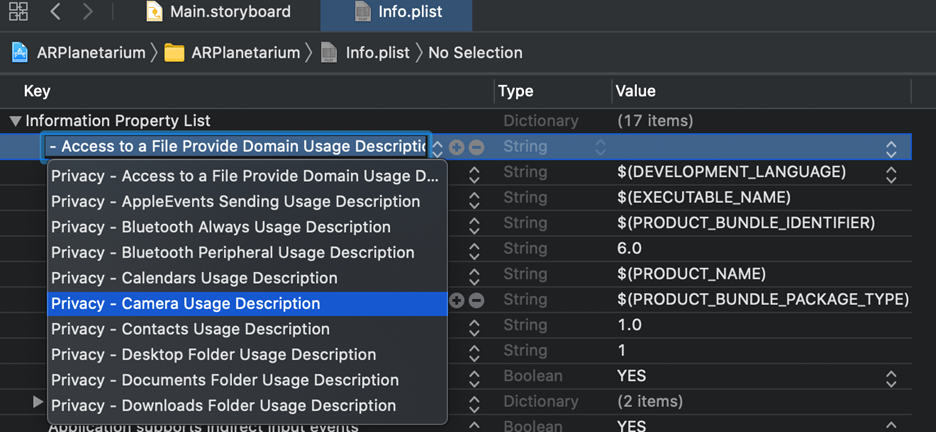Click the key name edit field
Viewport: 936px width, 432px height.
click(x=236, y=147)
